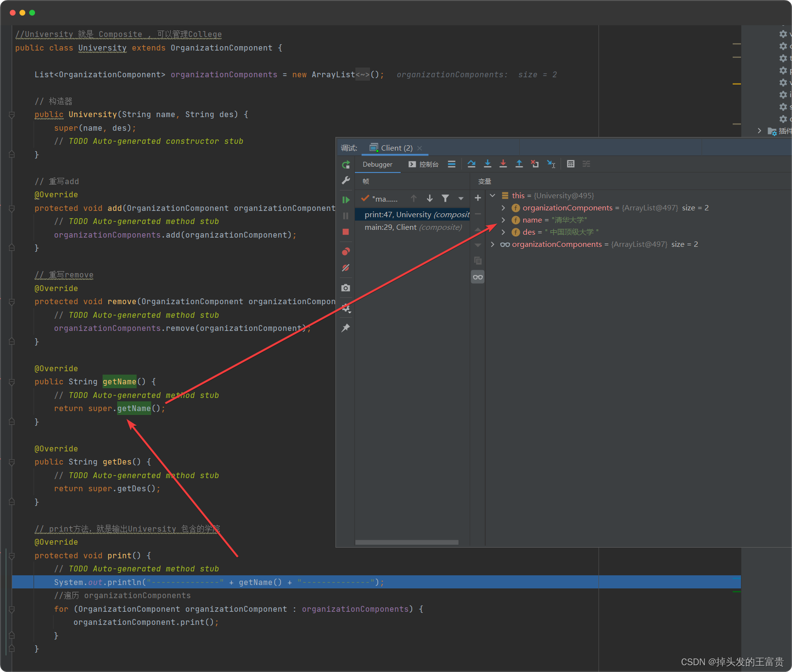This screenshot has height=672, width=792.
Task: Open the debugger wrench settings icon
Action: [x=346, y=181]
